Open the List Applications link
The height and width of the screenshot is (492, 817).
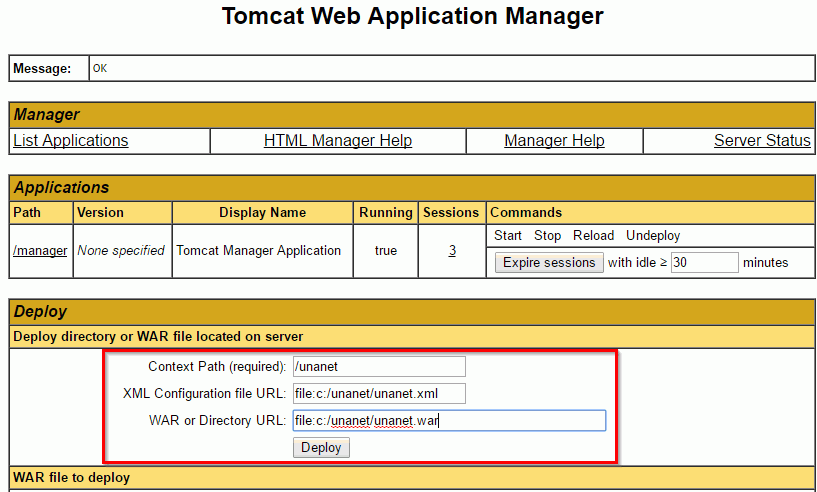pos(71,141)
